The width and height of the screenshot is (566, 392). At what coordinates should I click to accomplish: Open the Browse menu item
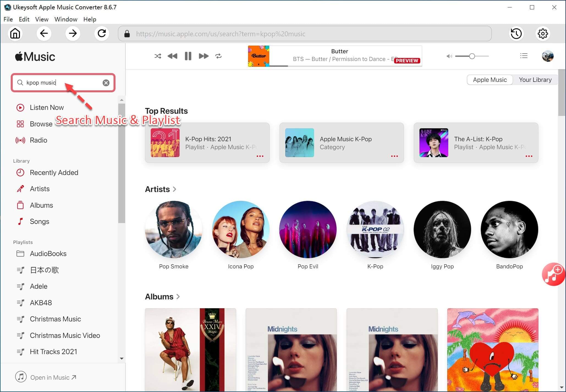click(40, 124)
